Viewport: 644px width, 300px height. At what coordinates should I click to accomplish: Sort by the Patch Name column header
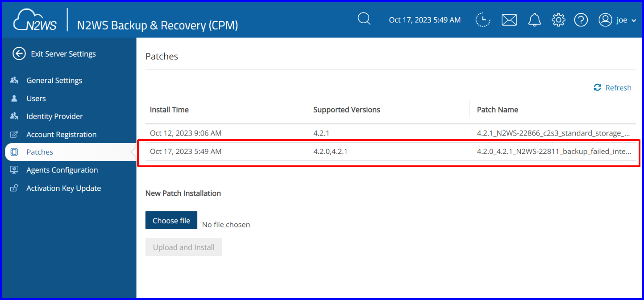point(498,110)
